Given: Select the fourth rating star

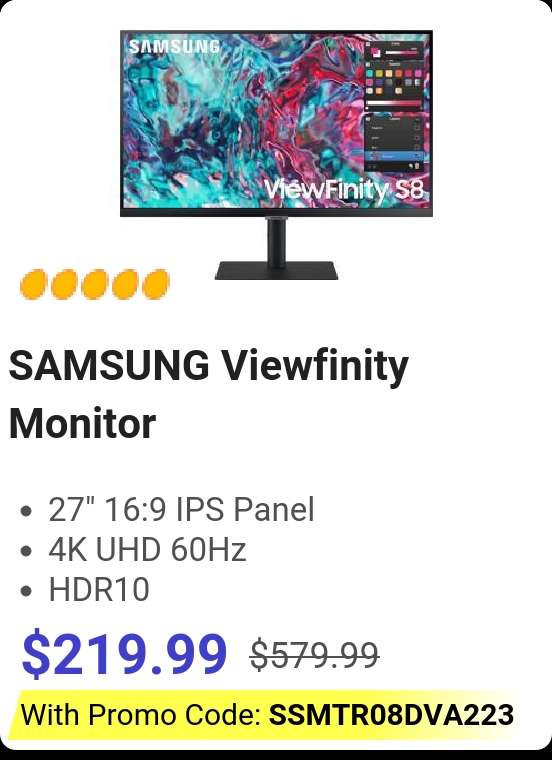Looking at the screenshot, I should pos(125,284).
